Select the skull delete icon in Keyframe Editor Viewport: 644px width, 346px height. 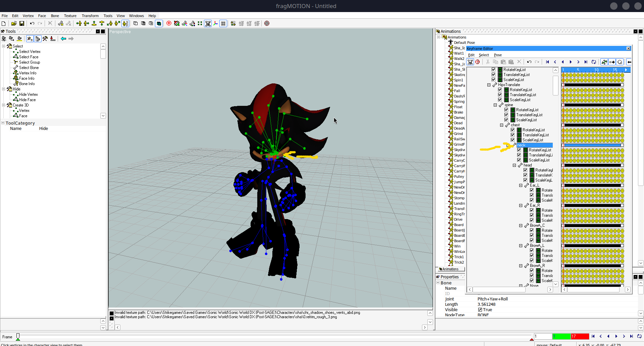pyautogui.click(x=471, y=62)
